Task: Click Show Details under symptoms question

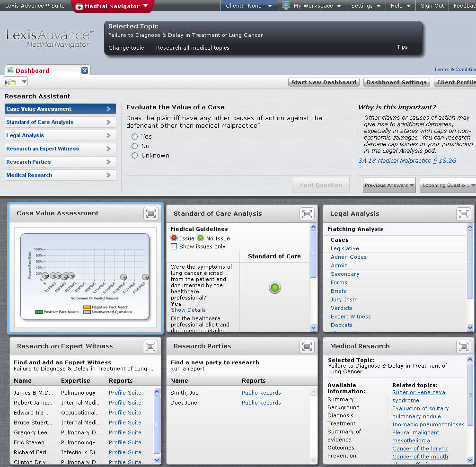Action: coord(188,310)
